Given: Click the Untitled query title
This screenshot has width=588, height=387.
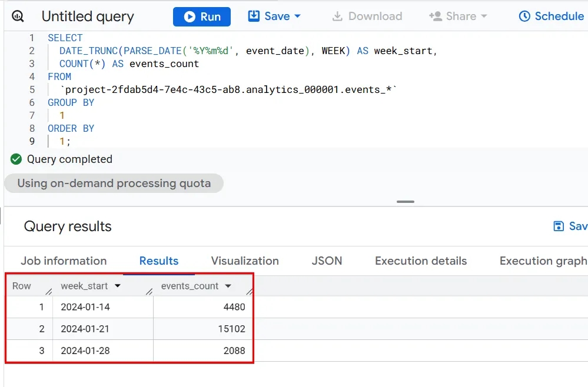Looking at the screenshot, I should [x=88, y=16].
